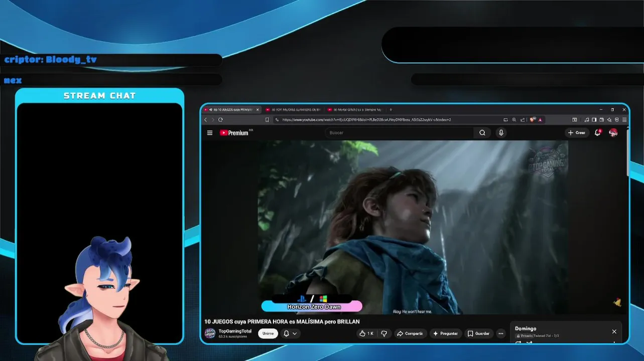The height and width of the screenshot is (361, 644).
Task: Click the TopGamingTotal channel avatar
Action: (x=210, y=333)
